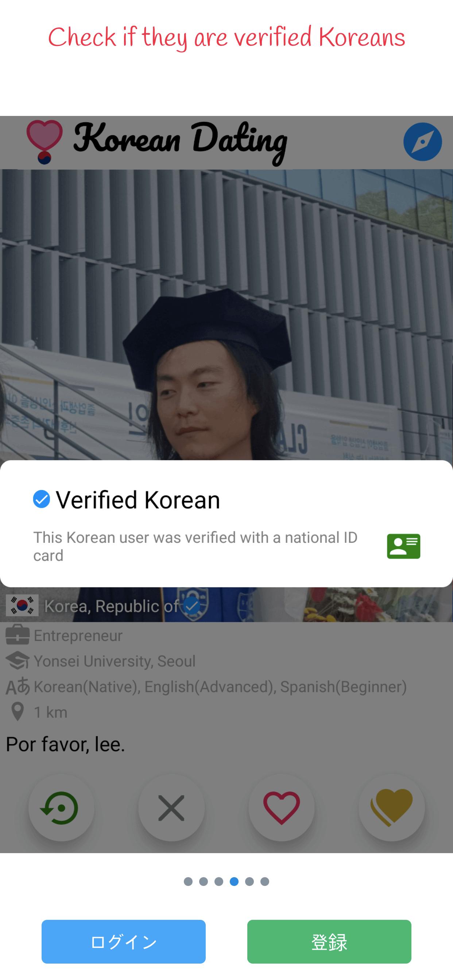Select the second page indicator dot
This screenshot has height=980, width=453.
[204, 882]
